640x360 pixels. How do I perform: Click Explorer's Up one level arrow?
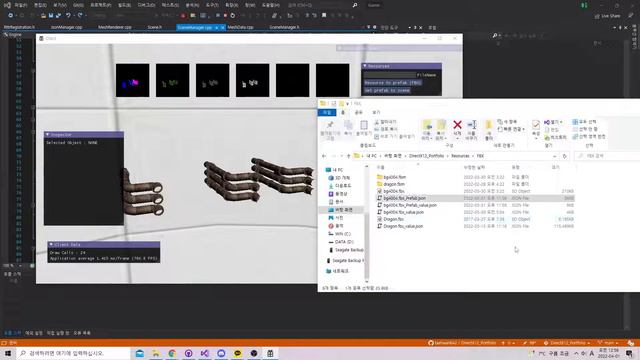coord(348,156)
